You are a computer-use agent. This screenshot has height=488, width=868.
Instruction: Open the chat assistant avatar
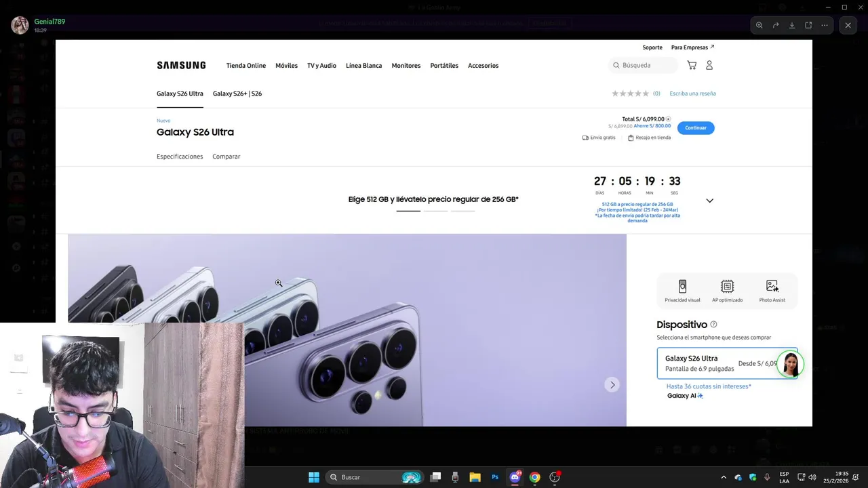click(x=791, y=364)
